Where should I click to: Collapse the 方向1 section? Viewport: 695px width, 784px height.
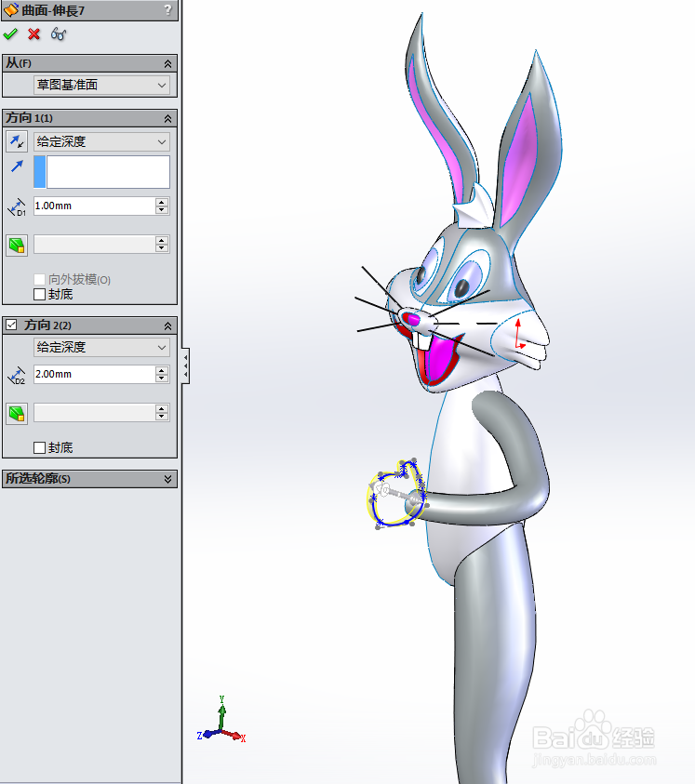[x=167, y=118]
